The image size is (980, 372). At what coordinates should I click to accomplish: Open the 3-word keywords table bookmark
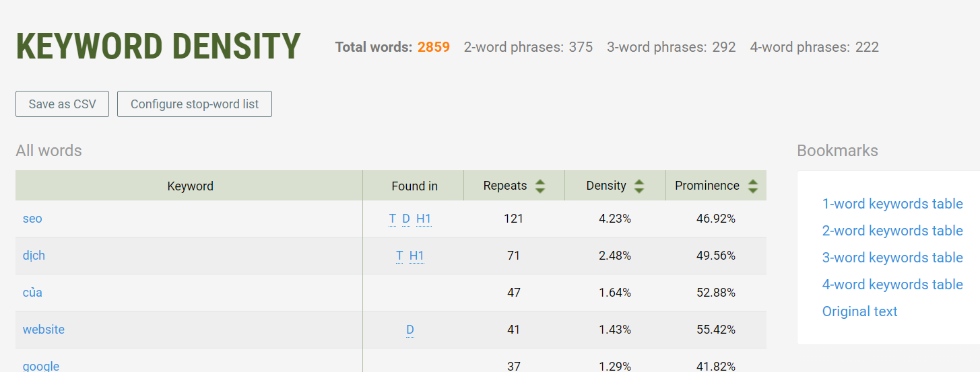click(892, 258)
